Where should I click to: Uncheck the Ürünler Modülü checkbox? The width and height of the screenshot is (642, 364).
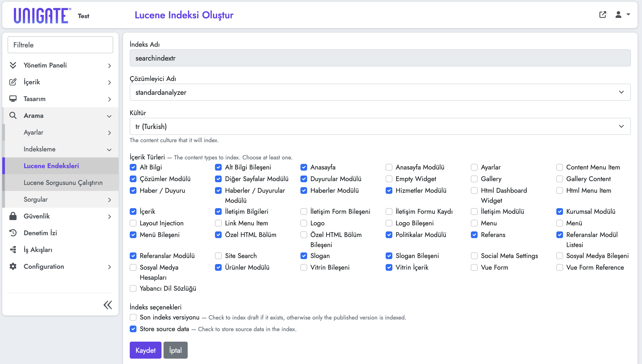(x=218, y=267)
